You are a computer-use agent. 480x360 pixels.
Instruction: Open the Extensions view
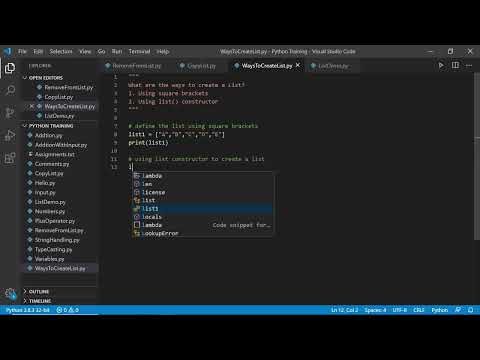[10, 158]
